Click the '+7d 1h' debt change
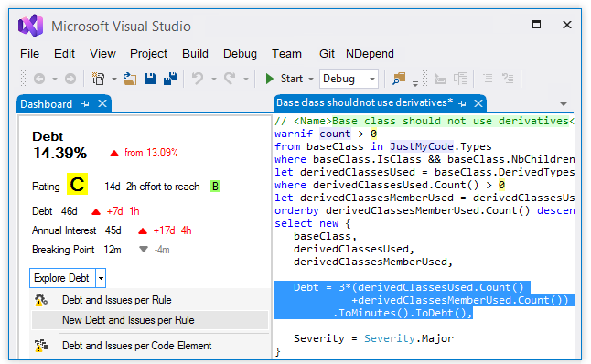The width and height of the screenshot is (591, 364). click(x=123, y=211)
